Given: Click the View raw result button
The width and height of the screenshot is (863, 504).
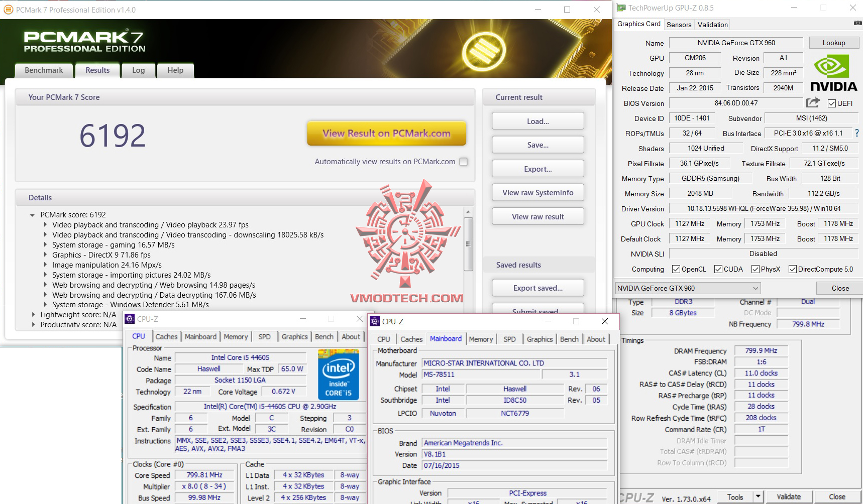Looking at the screenshot, I should [x=538, y=216].
